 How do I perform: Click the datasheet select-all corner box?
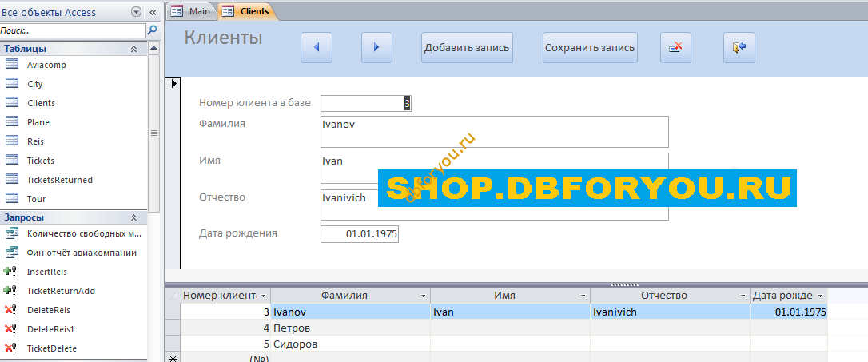pos(173,296)
